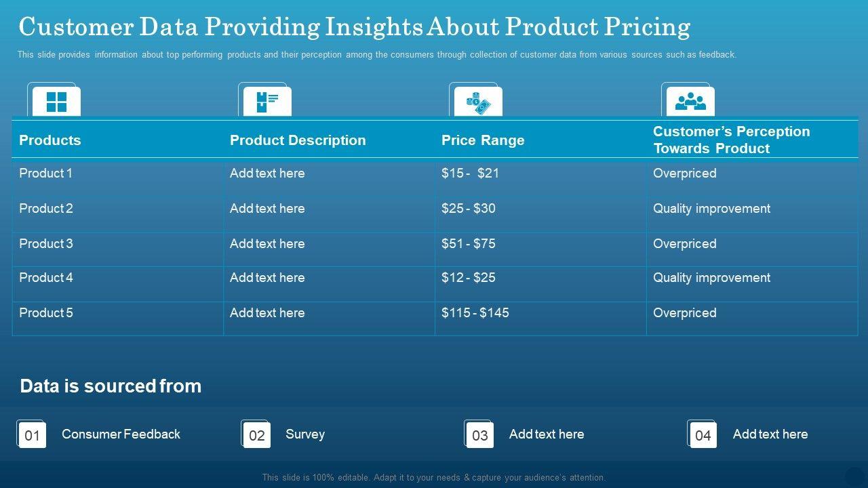
Task: Select the Product Description column header
Action: click(x=298, y=140)
